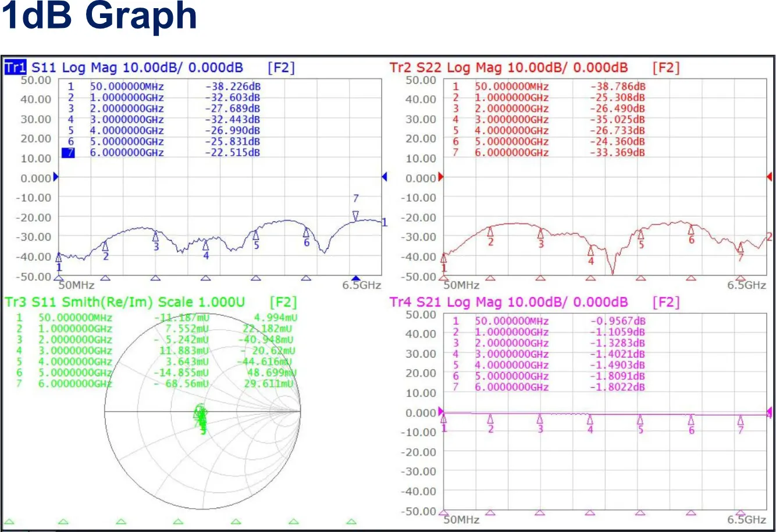776x532 pixels.
Task: Pick the Tr1 marker value -32.443dB
Action: pyautogui.click(x=232, y=120)
